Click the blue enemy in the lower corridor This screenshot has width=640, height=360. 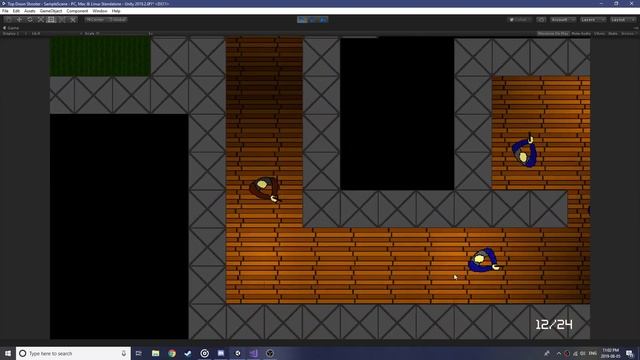484,260
